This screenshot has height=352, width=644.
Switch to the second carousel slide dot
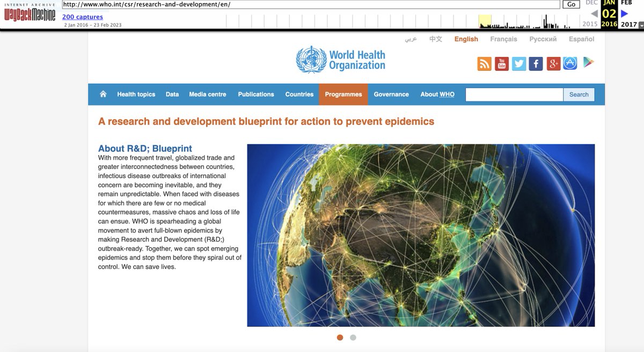(353, 338)
